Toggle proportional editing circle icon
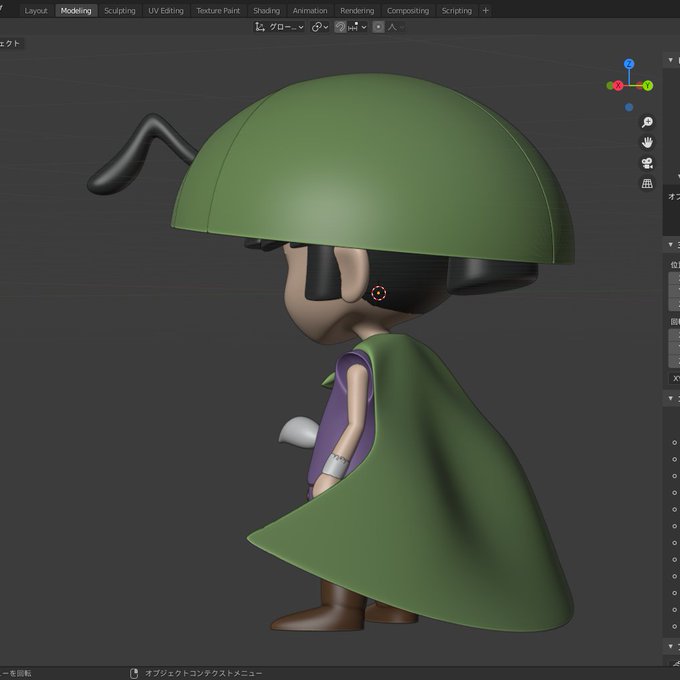Viewport: 680px width, 680px height. pos(378,27)
